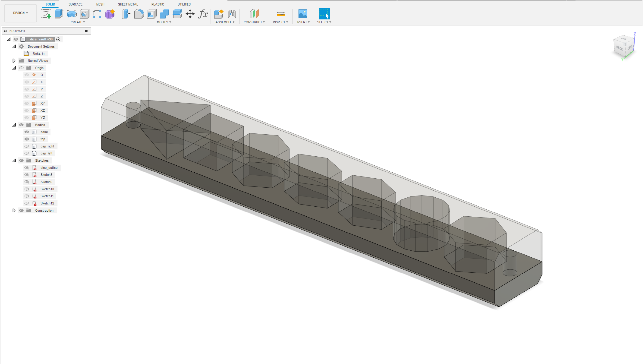The image size is (643, 364).
Task: Show the cap_right body
Action: coord(27,146)
